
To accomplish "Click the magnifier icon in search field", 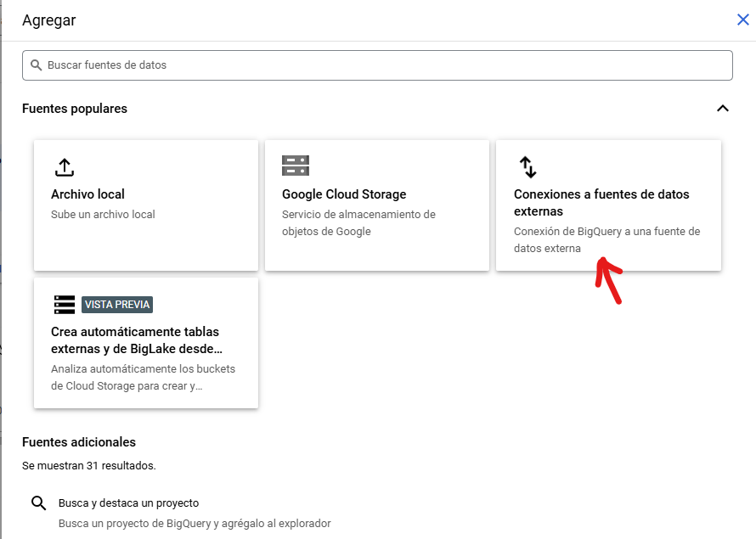I will 37,65.
